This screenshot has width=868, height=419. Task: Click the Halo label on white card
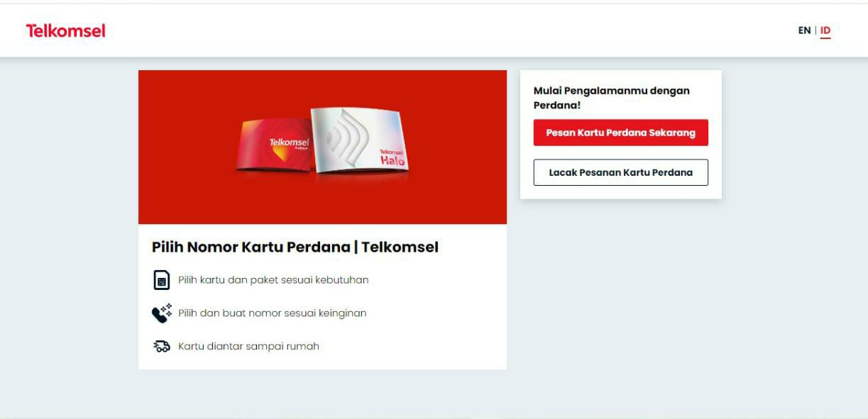pyautogui.click(x=392, y=161)
